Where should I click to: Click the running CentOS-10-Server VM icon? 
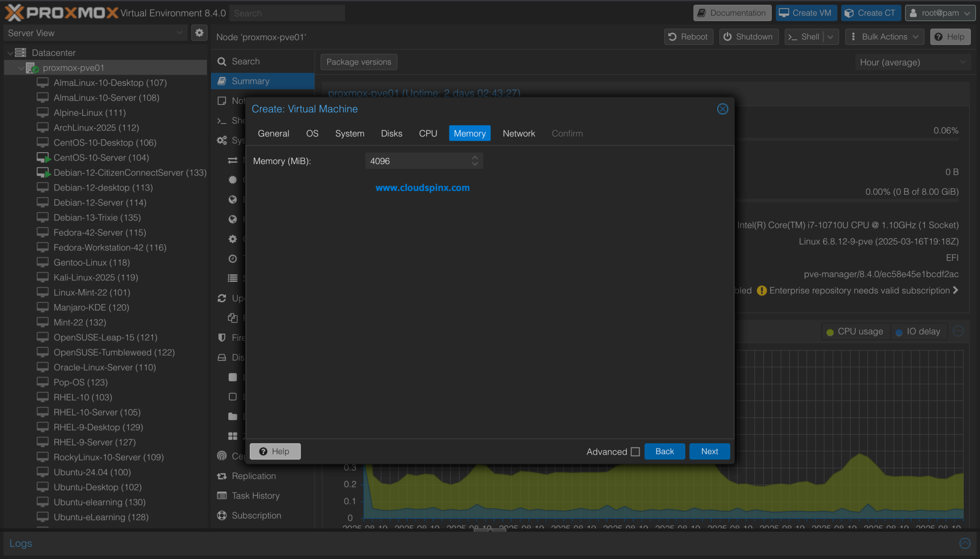pos(43,157)
